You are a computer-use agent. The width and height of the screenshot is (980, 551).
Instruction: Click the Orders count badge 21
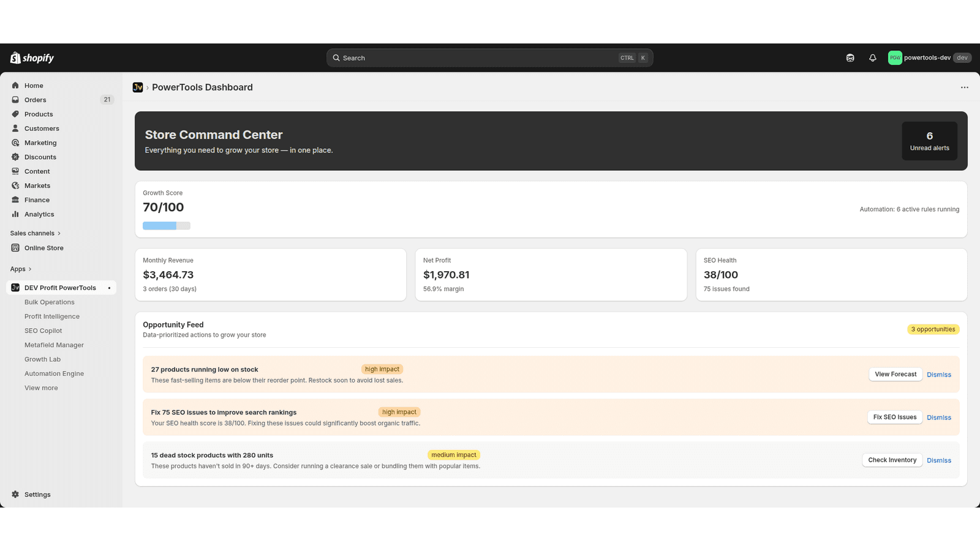(x=107, y=100)
